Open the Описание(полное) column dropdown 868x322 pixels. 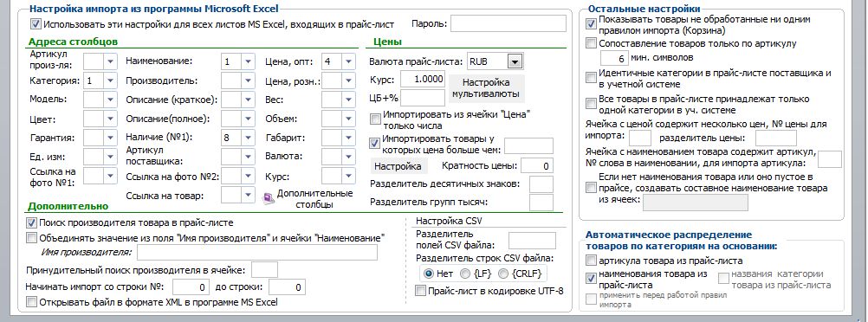coord(248,119)
